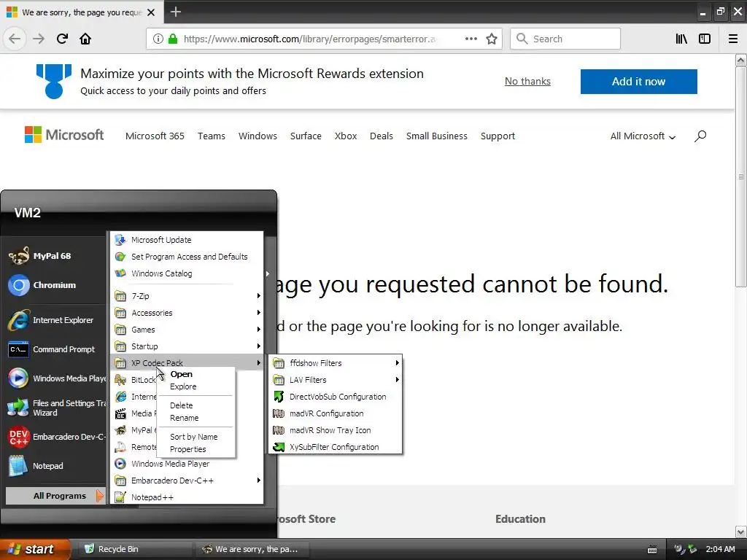This screenshot has height=560, width=747.
Task: Reload the current page
Action: click(x=62, y=39)
